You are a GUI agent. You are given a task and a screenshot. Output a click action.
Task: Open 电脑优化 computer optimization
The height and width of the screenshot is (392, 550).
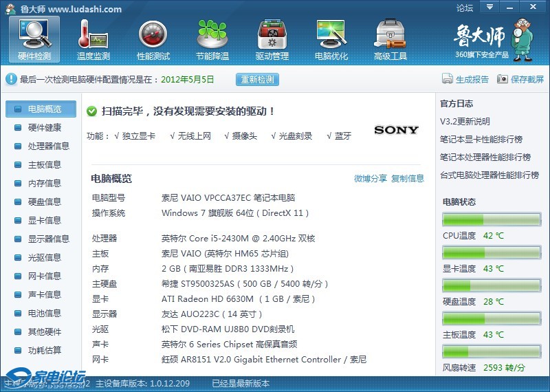(x=331, y=40)
